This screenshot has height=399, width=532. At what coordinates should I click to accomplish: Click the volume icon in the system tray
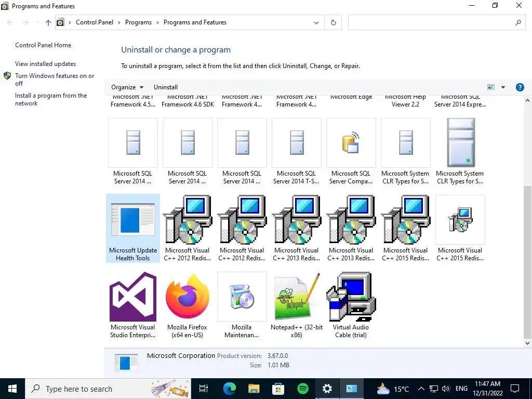(446, 389)
